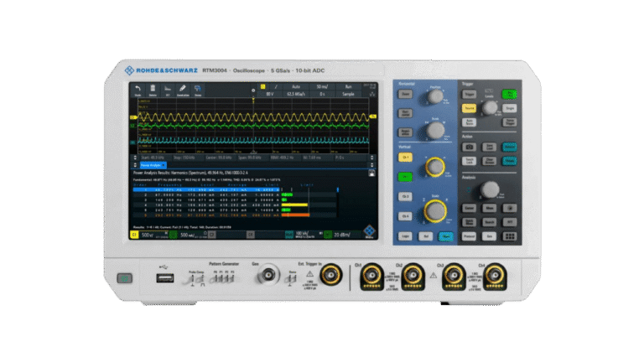Tap the Annotation pencil icon
This screenshot has width=644, height=362.
(x=183, y=89)
